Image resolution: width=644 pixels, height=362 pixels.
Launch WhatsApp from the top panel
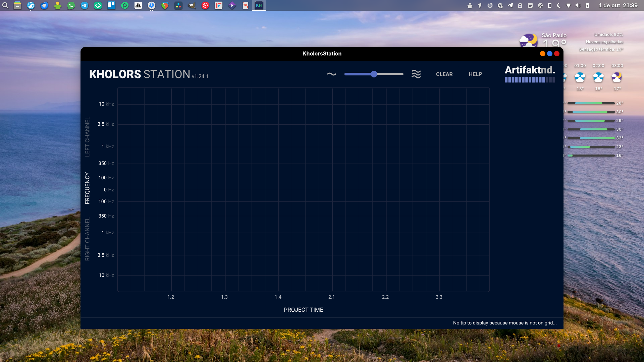(x=71, y=5)
